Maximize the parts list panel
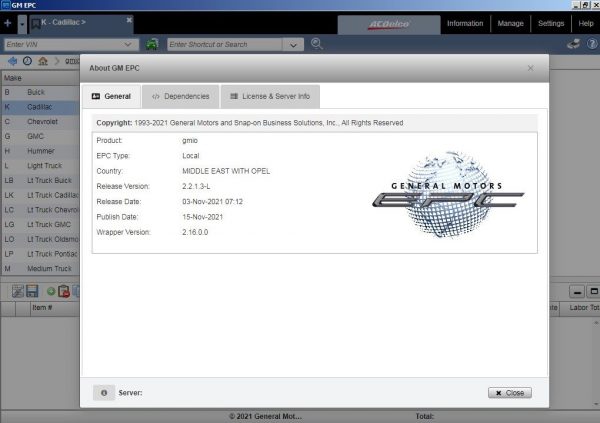Viewport: 600px width, 423px height. 593,292
